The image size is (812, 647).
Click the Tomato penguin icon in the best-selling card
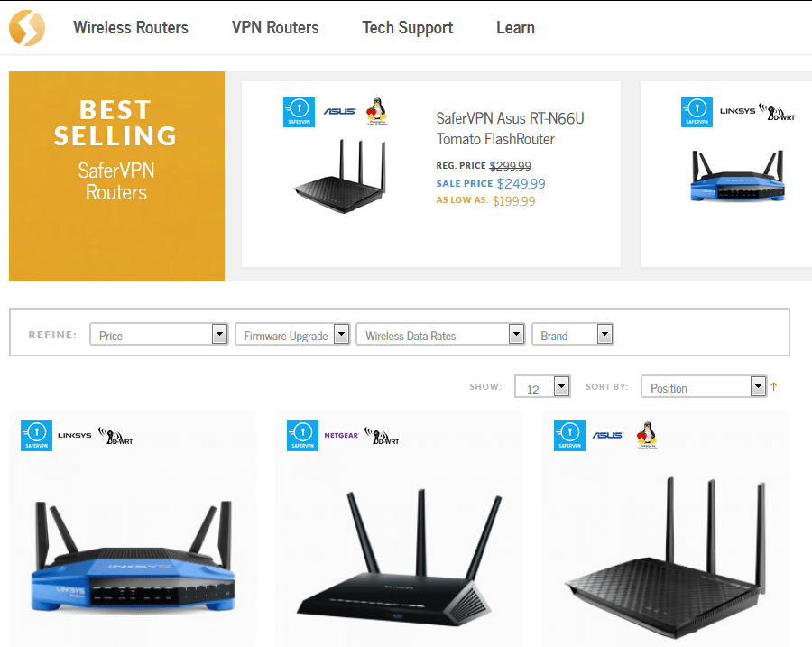[x=376, y=111]
